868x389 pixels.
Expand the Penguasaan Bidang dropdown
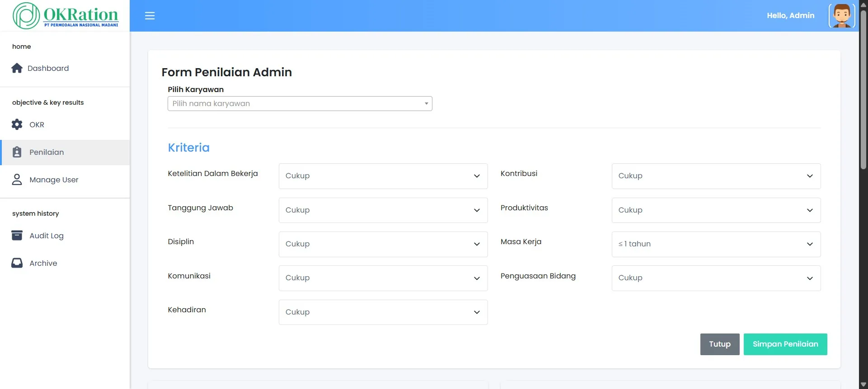tap(716, 278)
